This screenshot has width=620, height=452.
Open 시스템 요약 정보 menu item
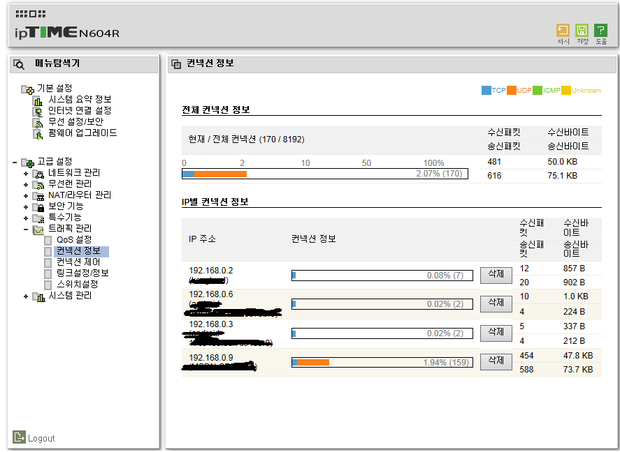click(x=80, y=99)
